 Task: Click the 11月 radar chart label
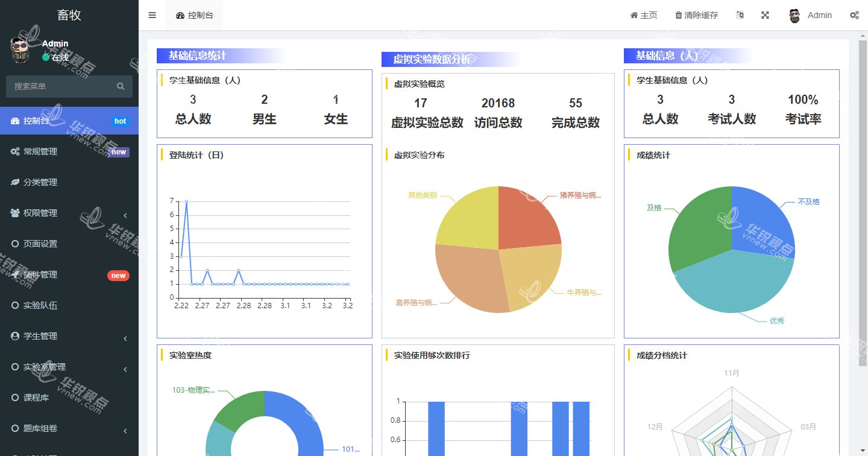[x=732, y=373]
